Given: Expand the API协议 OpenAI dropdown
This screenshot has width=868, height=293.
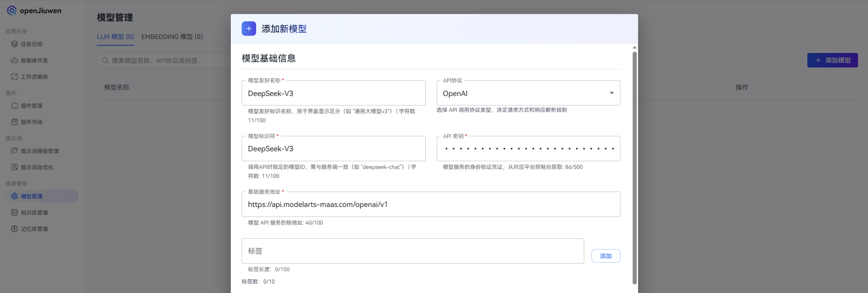Looking at the screenshot, I should [x=528, y=93].
